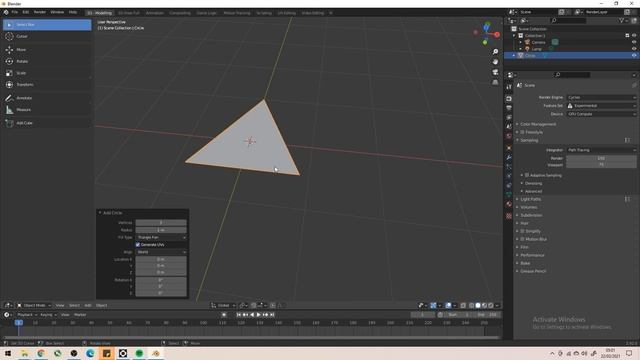Select the Move tool
Viewport: 640px width, 360px height.
click(47, 50)
